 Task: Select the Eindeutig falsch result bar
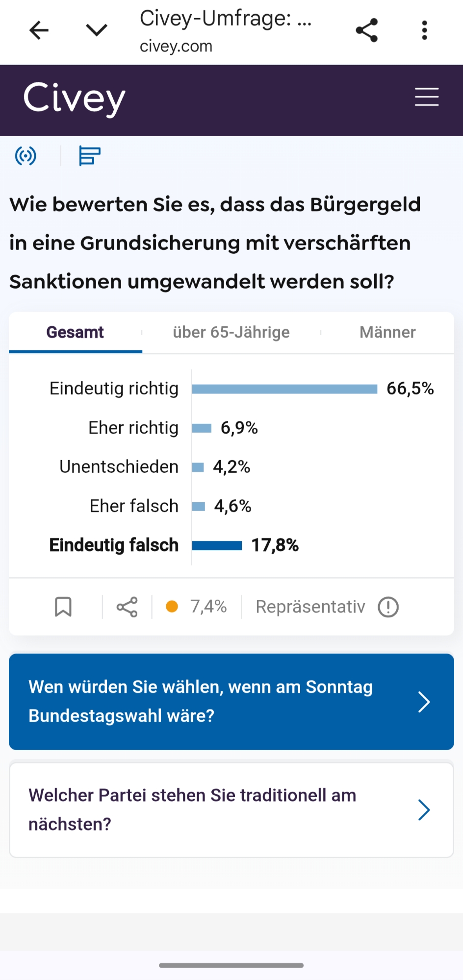click(217, 545)
